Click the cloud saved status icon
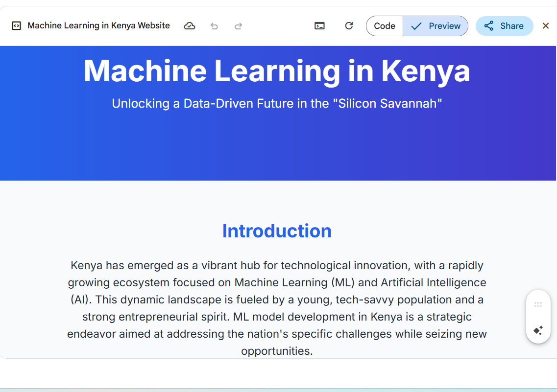557x392 pixels. 189,26
